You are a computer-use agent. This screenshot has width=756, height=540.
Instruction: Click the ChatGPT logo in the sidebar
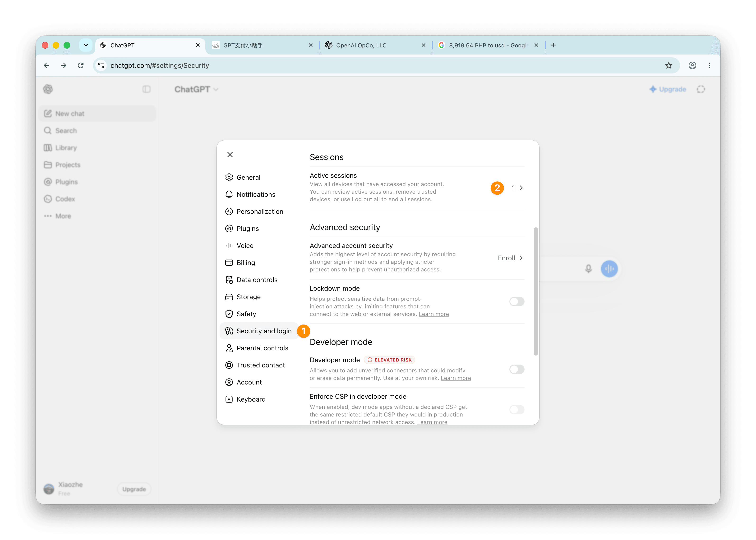point(48,89)
